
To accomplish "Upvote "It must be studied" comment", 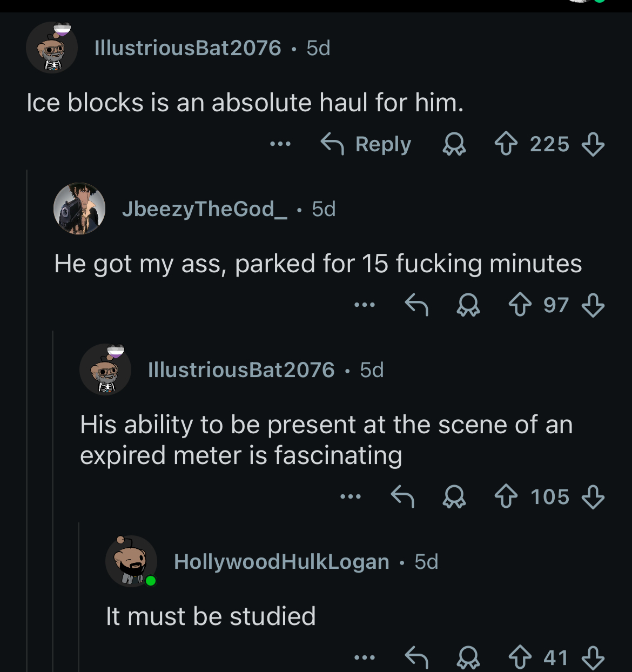I will click(x=520, y=657).
